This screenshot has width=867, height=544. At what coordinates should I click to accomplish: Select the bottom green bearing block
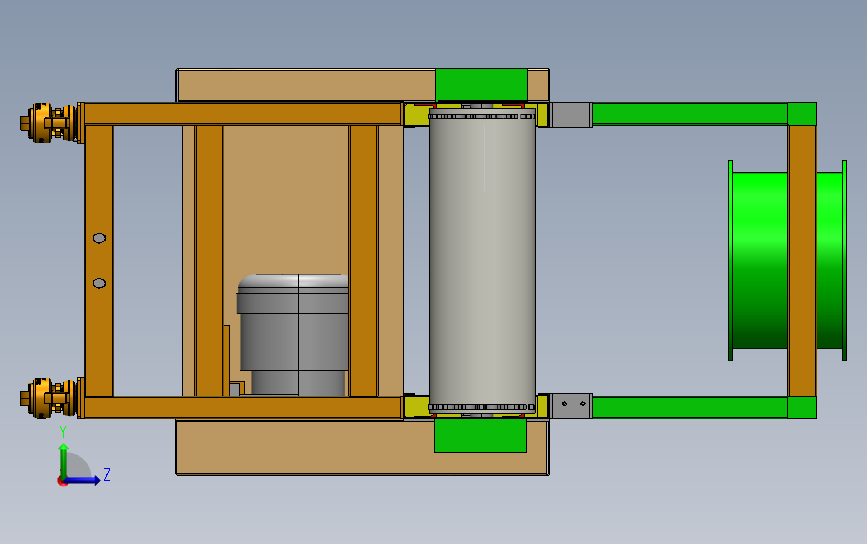(480, 436)
